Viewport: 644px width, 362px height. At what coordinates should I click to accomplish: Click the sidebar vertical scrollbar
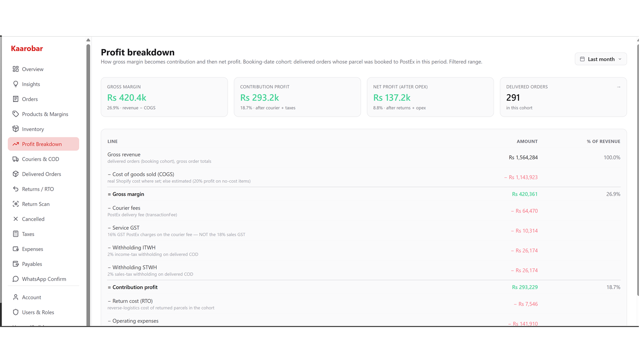point(88,185)
